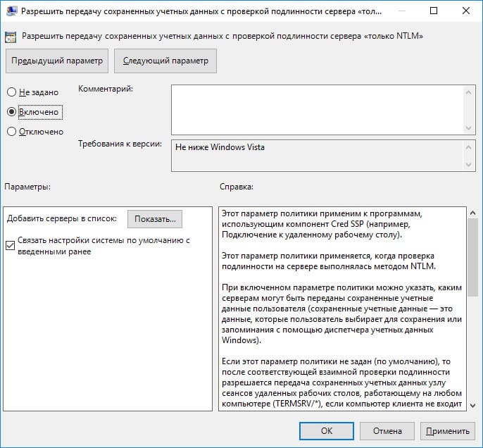Click the policy icon in the title bar
The height and width of the screenshot is (448, 483).
coord(13,12)
